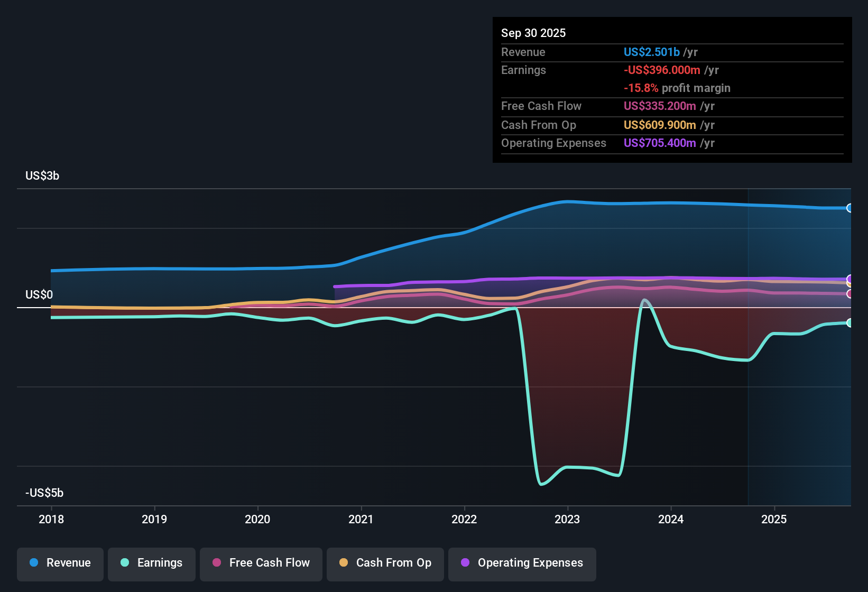This screenshot has width=868, height=592.
Task: Click the US$2.501b revenue value
Action: point(651,52)
